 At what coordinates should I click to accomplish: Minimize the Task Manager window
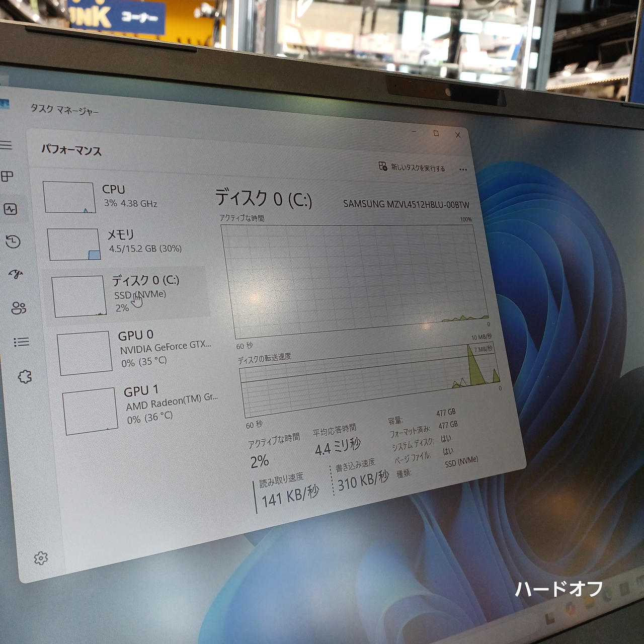[x=414, y=132]
